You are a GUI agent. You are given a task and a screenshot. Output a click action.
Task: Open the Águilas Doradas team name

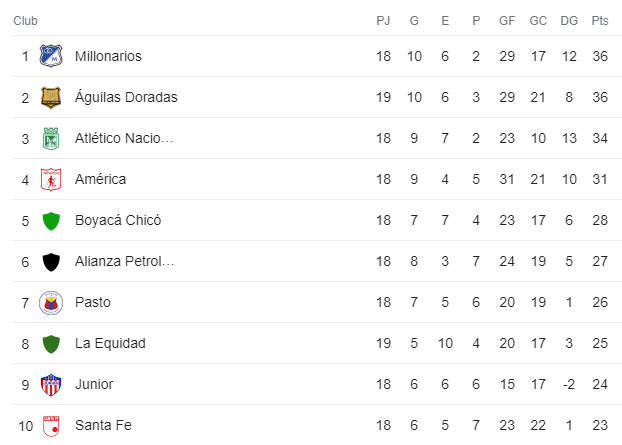(x=126, y=97)
